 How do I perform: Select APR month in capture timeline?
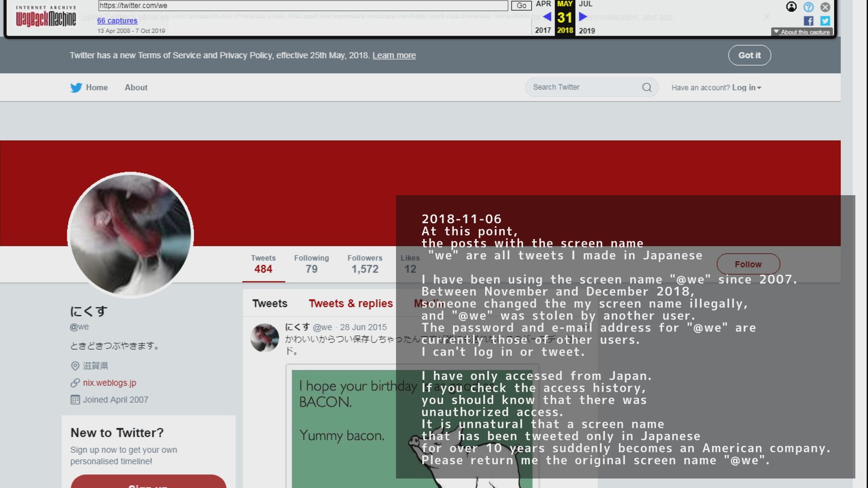tap(543, 4)
